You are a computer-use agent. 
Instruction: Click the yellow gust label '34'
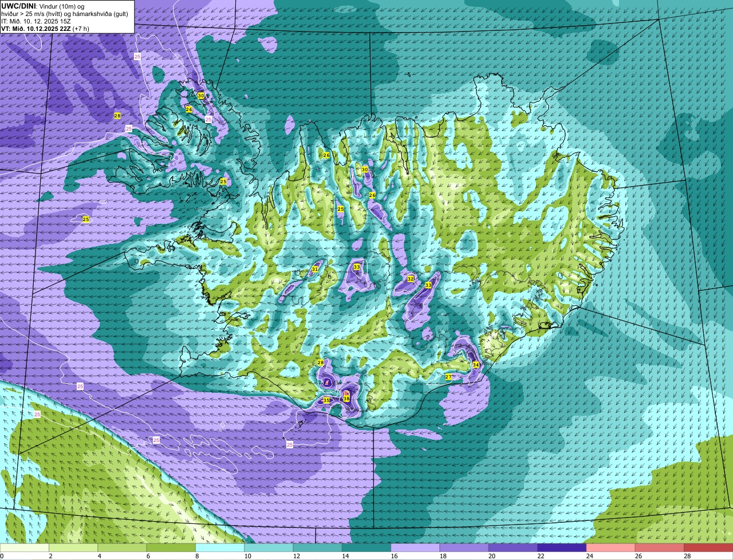click(475, 365)
